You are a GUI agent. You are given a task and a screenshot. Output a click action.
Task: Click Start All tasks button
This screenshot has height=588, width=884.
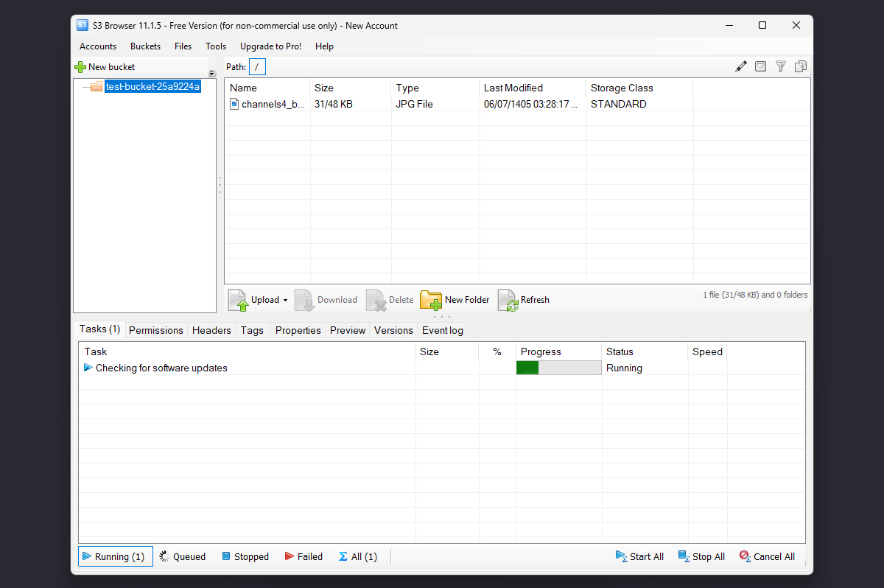639,556
